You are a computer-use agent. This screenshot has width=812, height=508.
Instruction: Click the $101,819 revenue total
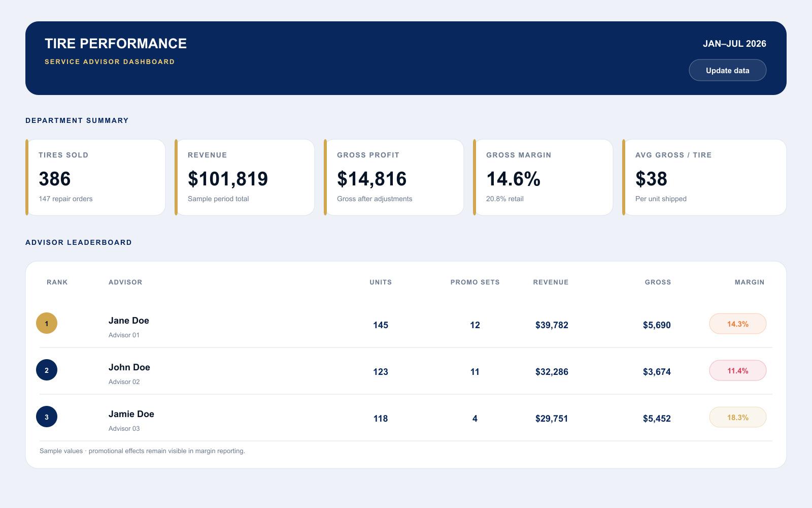(x=228, y=179)
